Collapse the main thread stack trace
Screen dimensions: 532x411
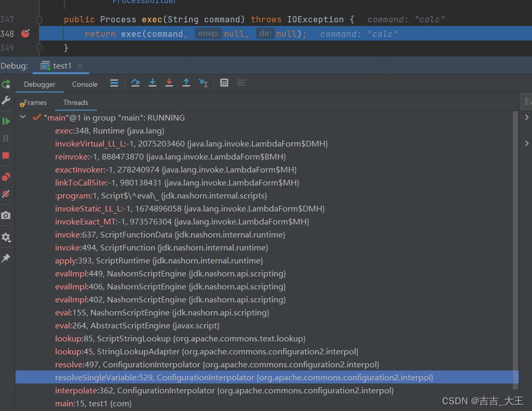(22, 117)
